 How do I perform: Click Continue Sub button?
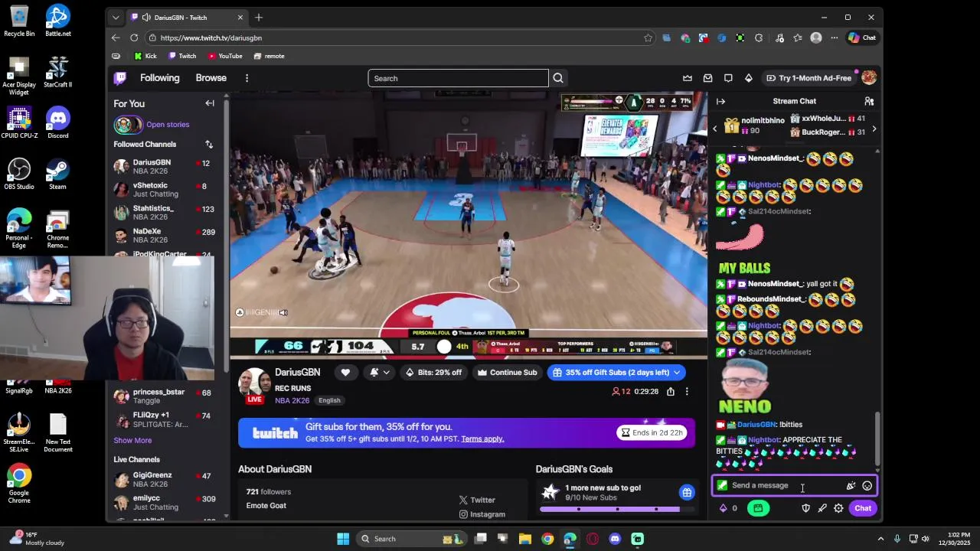coord(507,373)
